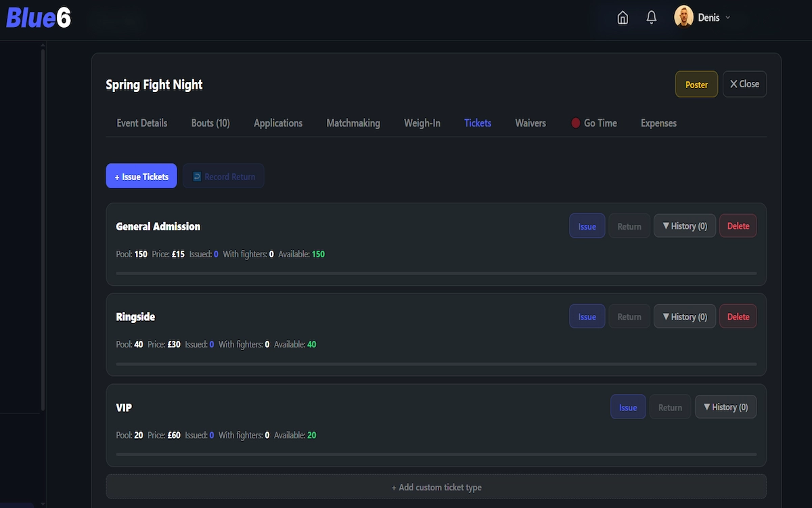Open the Go Time tab

[x=594, y=123]
